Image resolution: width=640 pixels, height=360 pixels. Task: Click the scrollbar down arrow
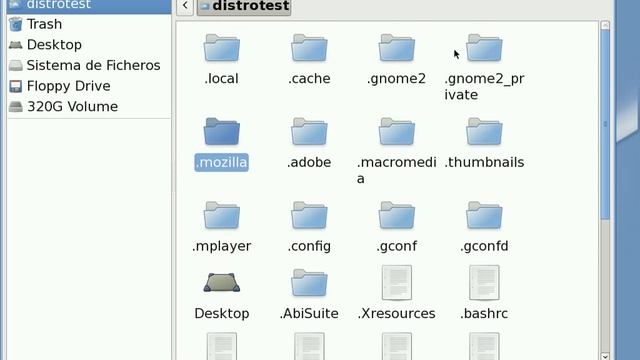pyautogui.click(x=605, y=356)
